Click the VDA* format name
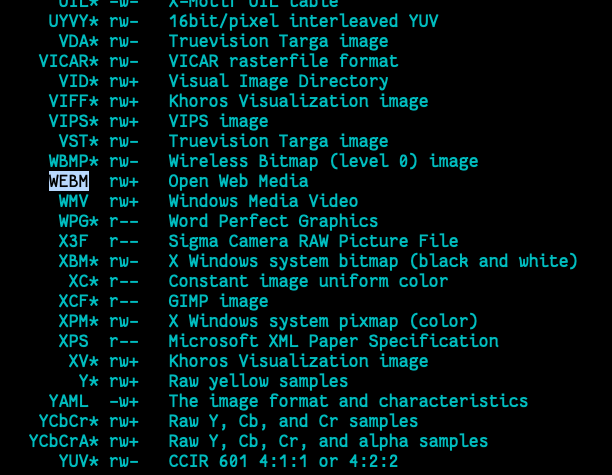Image resolution: width=612 pixels, height=475 pixels. click(x=79, y=41)
